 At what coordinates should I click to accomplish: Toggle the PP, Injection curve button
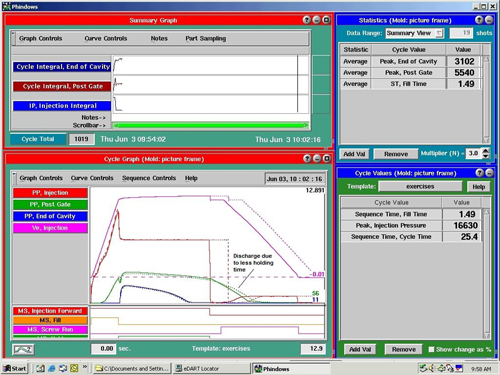(50, 193)
